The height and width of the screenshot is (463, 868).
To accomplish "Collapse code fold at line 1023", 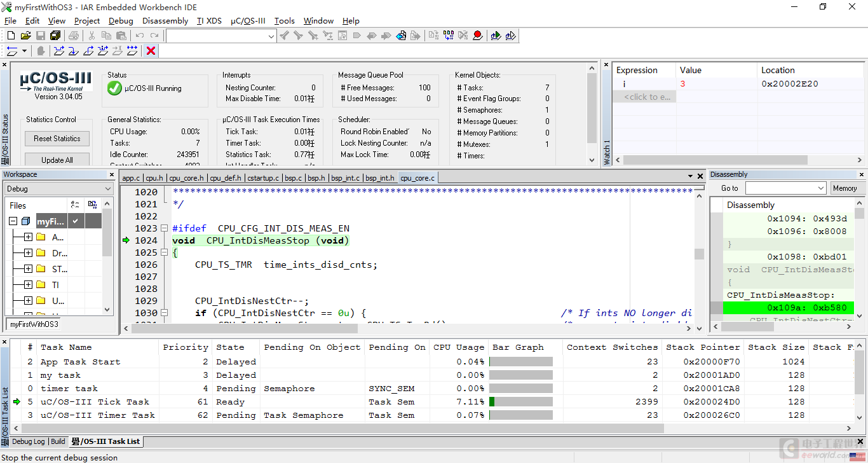I will click(164, 228).
